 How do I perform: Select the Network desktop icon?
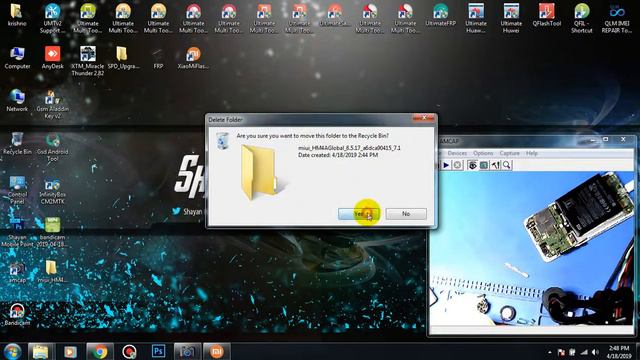point(17,100)
